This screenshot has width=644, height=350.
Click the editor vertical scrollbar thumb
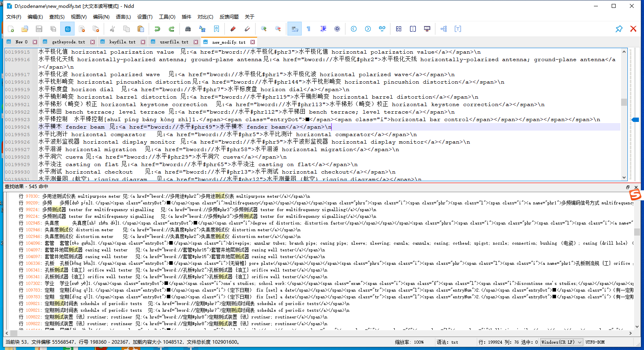(x=624, y=102)
